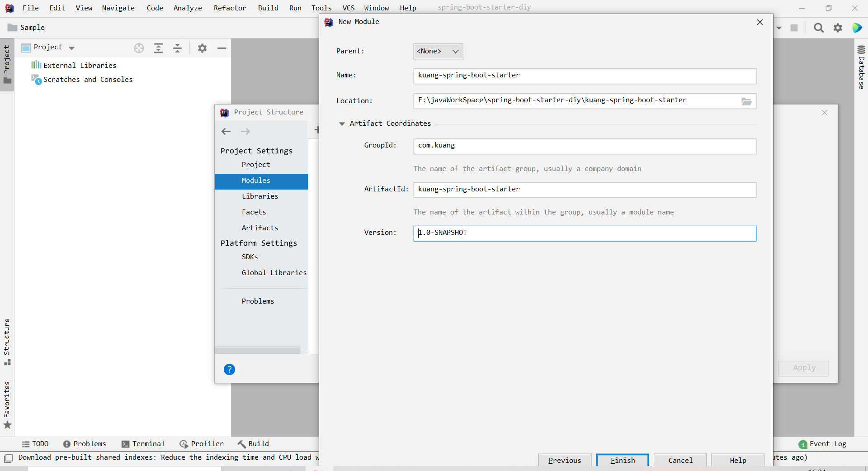Image resolution: width=868 pixels, height=471 pixels.
Task: Click the GroupId field com.kuang
Action: click(x=585, y=146)
